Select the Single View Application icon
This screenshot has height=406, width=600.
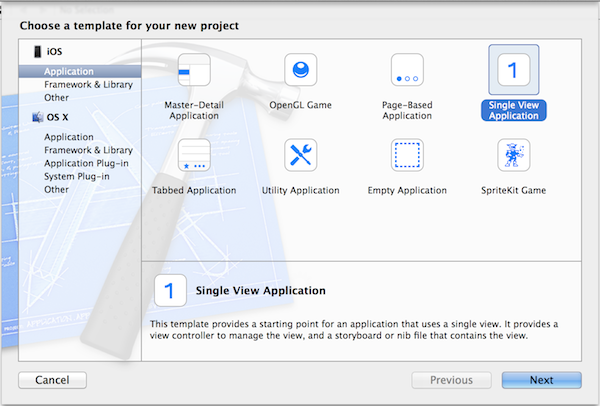(x=513, y=70)
